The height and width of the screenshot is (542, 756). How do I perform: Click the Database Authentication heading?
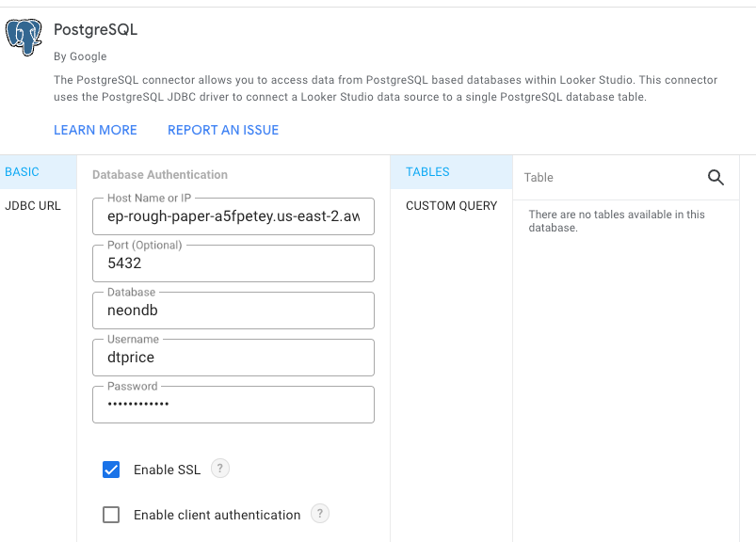[160, 174]
